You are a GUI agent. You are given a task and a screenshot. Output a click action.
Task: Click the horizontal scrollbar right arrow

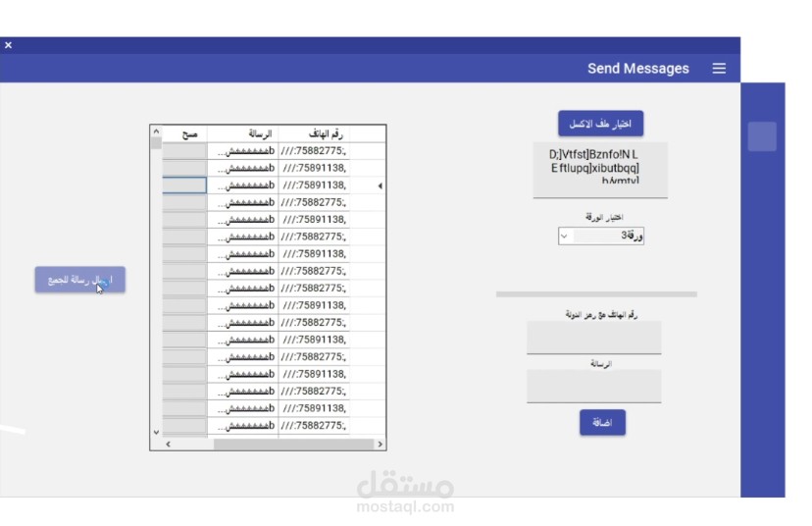381,445
